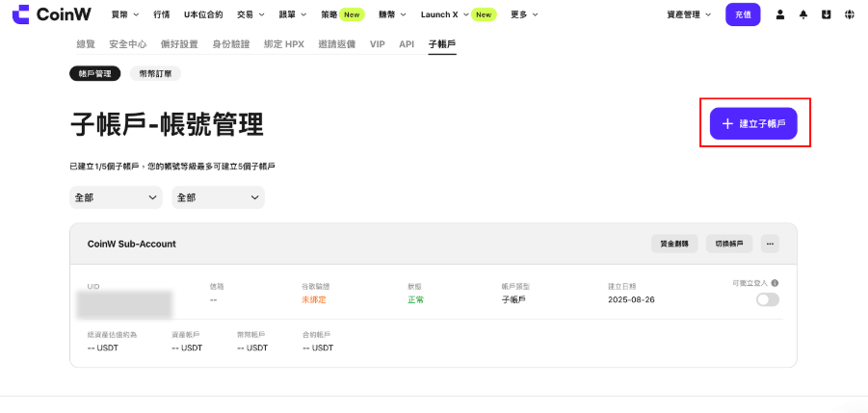Open the user profile icon
Image resolution: width=868 pixels, height=413 pixels.
[780, 15]
